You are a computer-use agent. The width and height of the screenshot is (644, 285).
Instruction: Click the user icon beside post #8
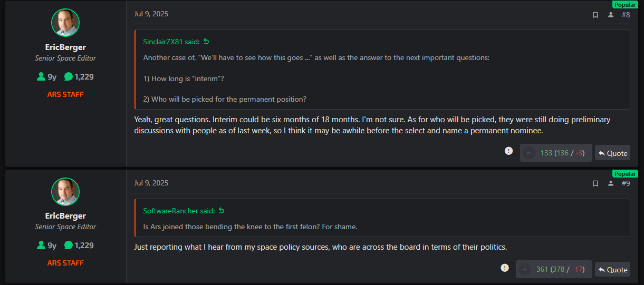611,15
